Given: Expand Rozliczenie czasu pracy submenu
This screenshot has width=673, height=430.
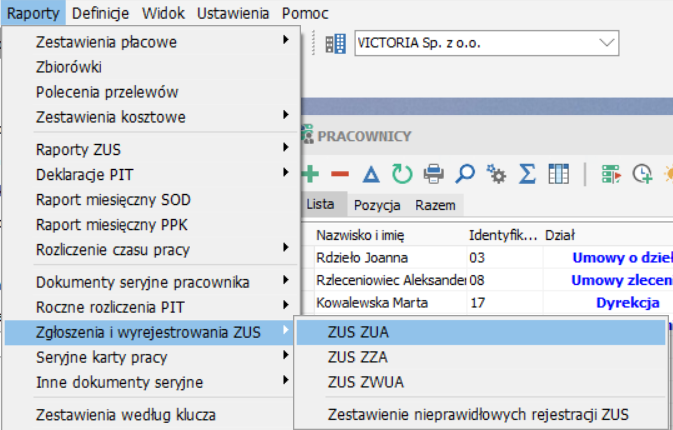Looking at the screenshot, I should pos(151,249).
